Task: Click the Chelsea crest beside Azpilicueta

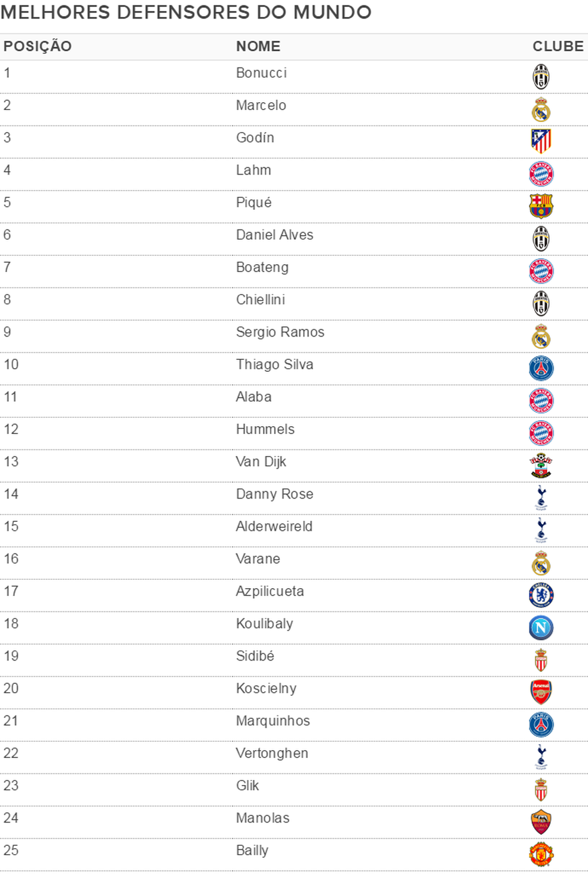Action: click(541, 595)
